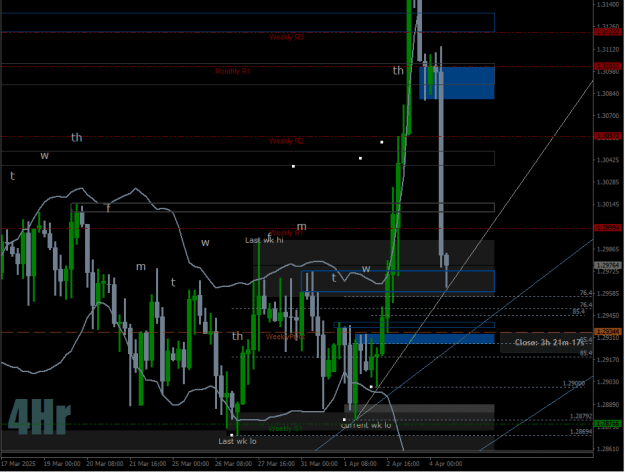Click the 'Close: 3h 21m 17s' candle timer
The width and height of the screenshot is (625, 472).
coord(549,342)
